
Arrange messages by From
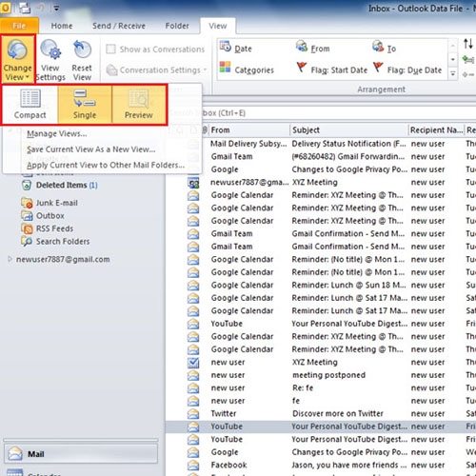[313, 49]
